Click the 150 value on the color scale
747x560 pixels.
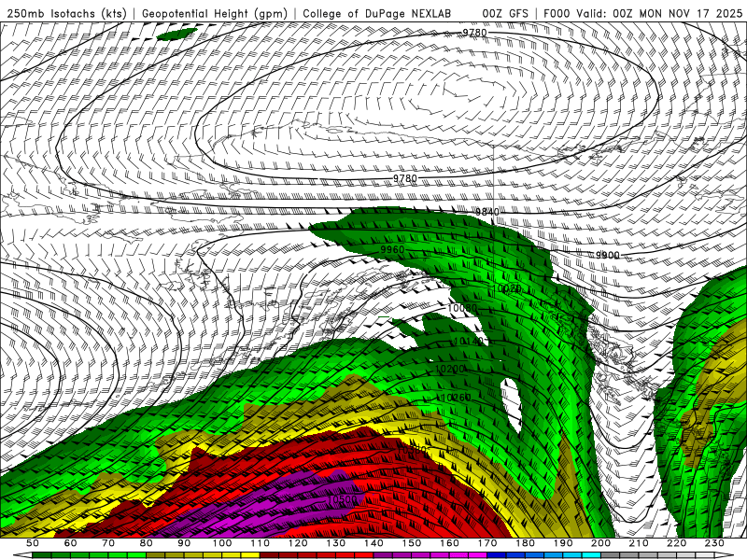click(412, 543)
